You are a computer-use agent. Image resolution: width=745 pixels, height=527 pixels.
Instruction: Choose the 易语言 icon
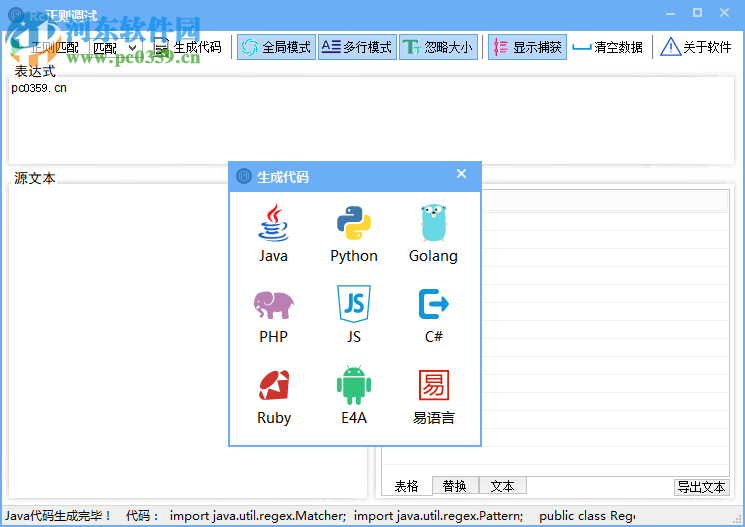(x=433, y=397)
